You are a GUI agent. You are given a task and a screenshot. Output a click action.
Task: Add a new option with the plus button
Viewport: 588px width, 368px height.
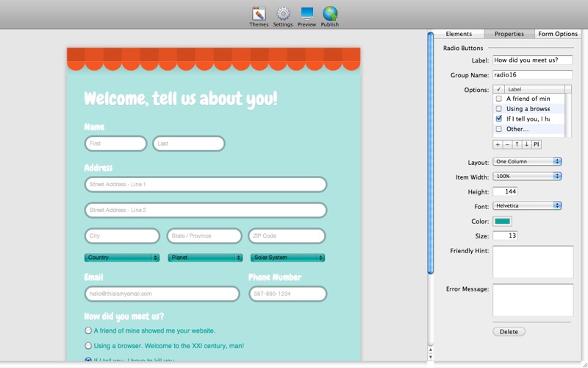pos(498,144)
